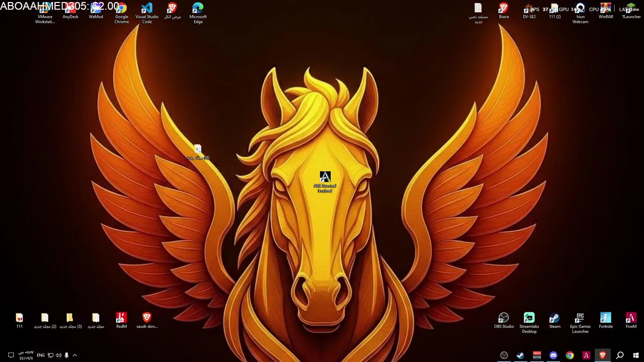Switch to Brave in the taskbar
644x362 pixels.
[603, 355]
